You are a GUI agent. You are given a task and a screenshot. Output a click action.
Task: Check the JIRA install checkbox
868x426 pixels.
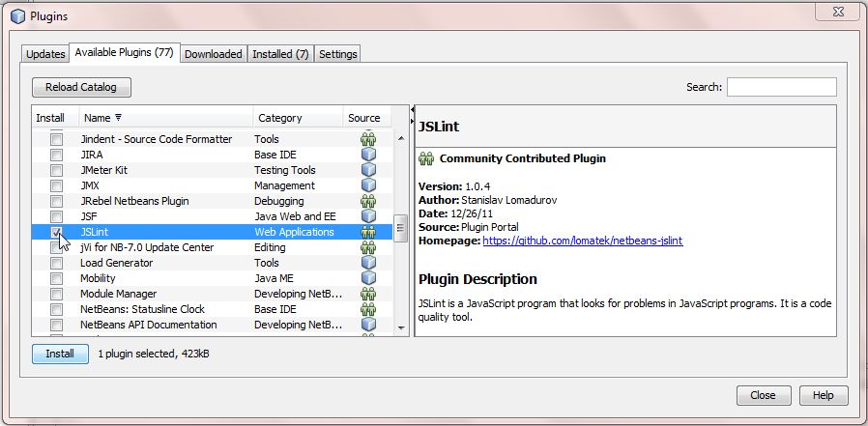(56, 155)
